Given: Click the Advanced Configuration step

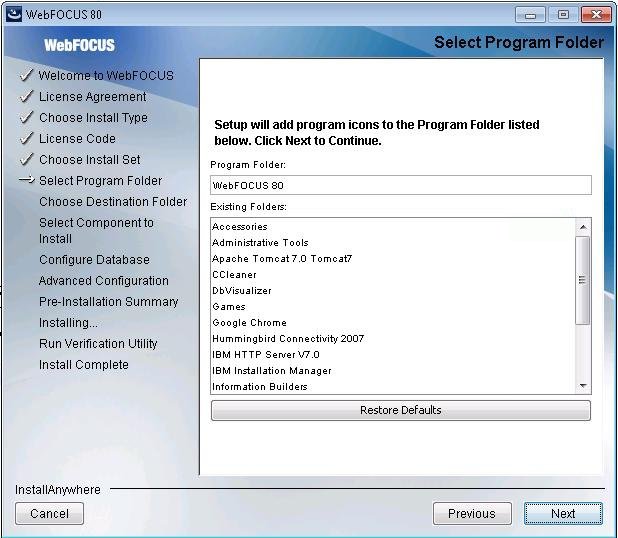Looking at the screenshot, I should pyautogui.click(x=104, y=281).
